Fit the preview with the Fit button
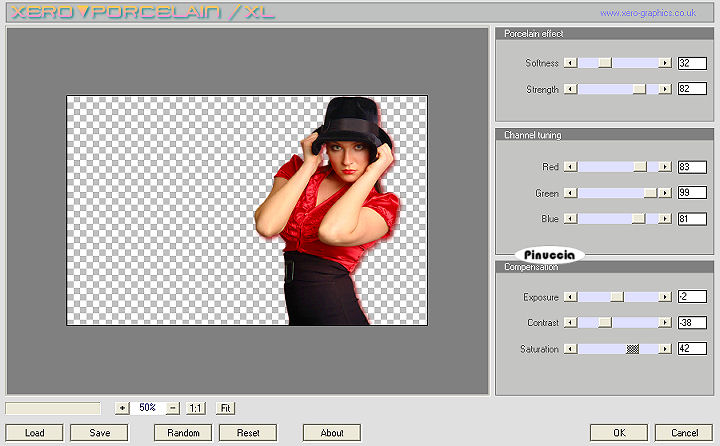 tap(226, 408)
